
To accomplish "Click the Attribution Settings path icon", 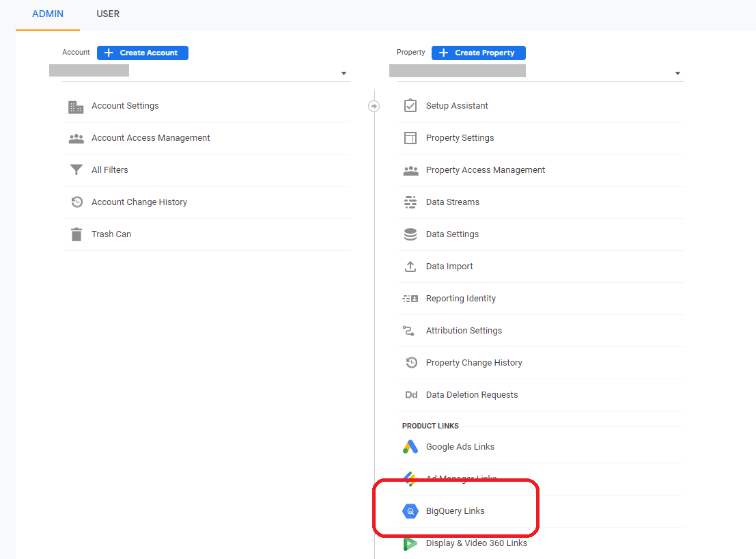I will [x=408, y=331].
